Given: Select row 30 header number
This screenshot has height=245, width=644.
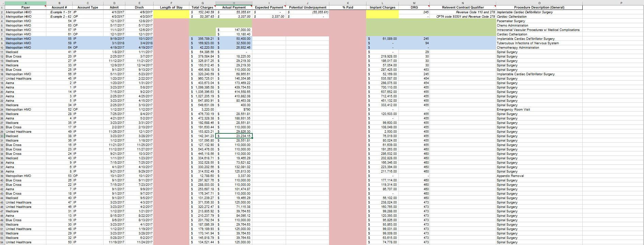Looking at the screenshot, I should pyautogui.click(x=2, y=136).
